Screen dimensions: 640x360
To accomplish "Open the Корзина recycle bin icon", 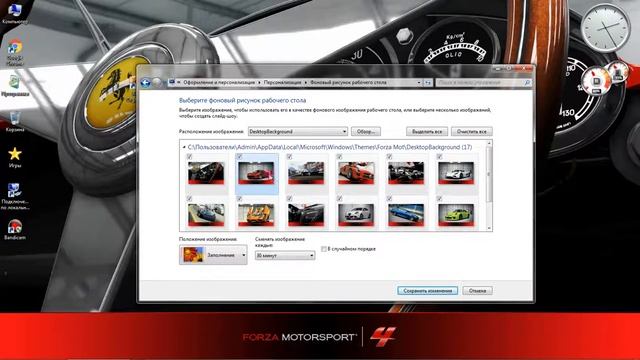I will [15, 121].
